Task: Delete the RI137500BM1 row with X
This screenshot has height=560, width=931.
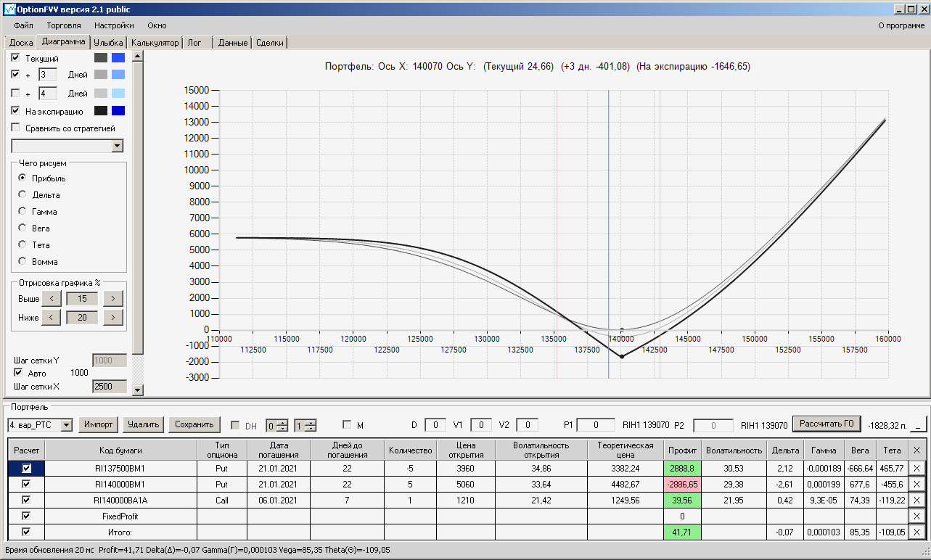Action: pos(916,469)
